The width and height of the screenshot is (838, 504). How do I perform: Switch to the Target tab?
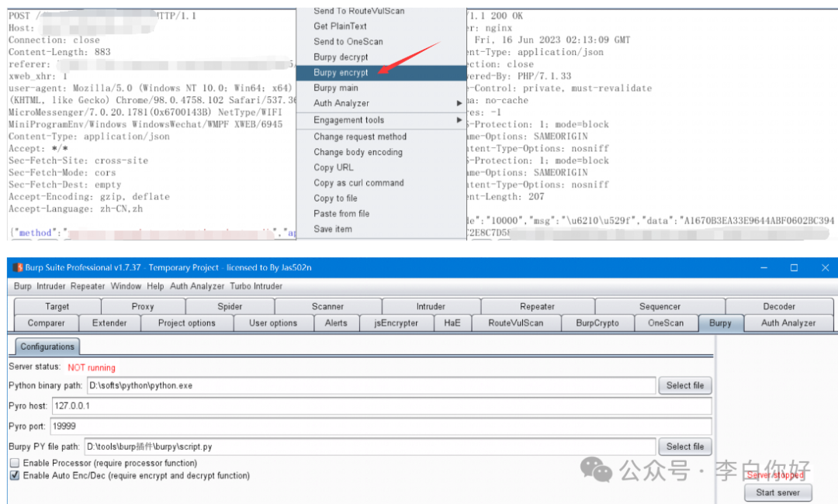[x=57, y=306]
